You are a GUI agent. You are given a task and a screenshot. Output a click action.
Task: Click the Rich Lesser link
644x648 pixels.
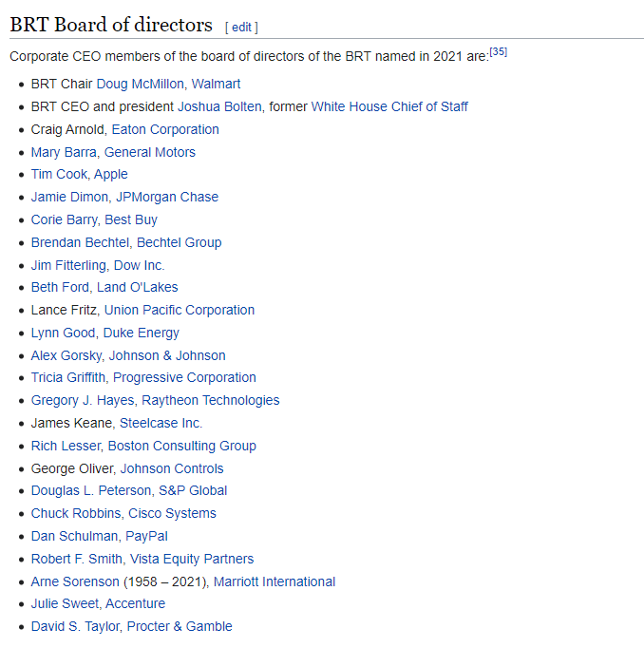coord(66,445)
